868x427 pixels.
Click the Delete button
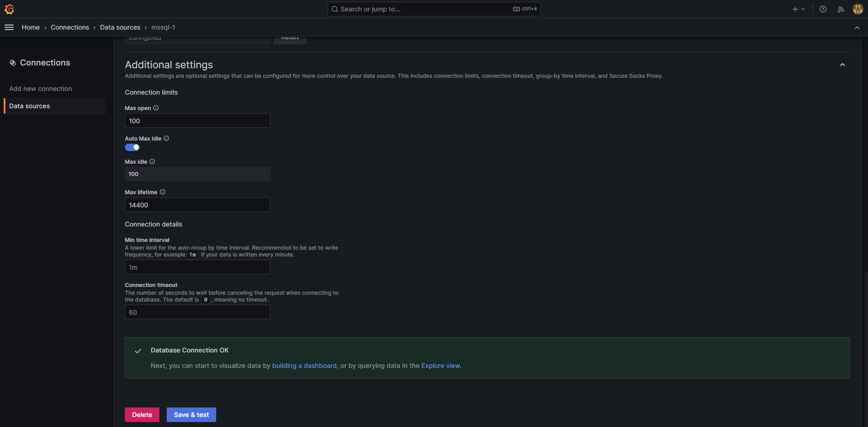click(142, 414)
